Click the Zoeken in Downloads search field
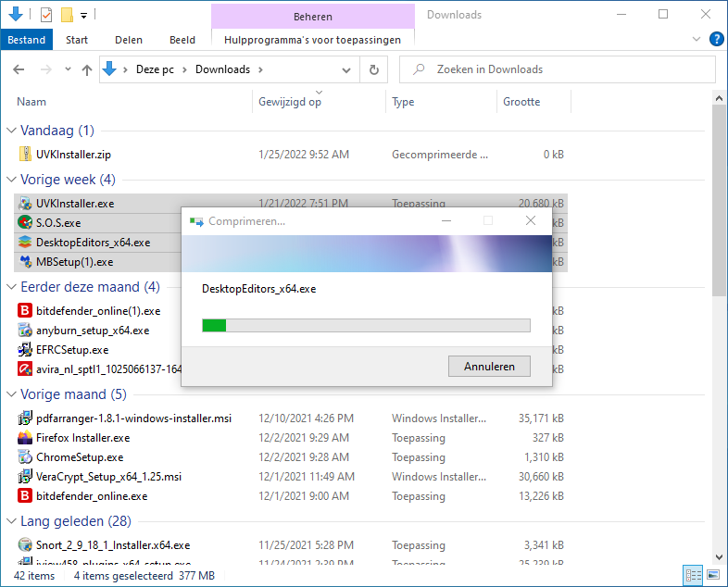Image resolution: width=728 pixels, height=587 pixels. coord(565,69)
